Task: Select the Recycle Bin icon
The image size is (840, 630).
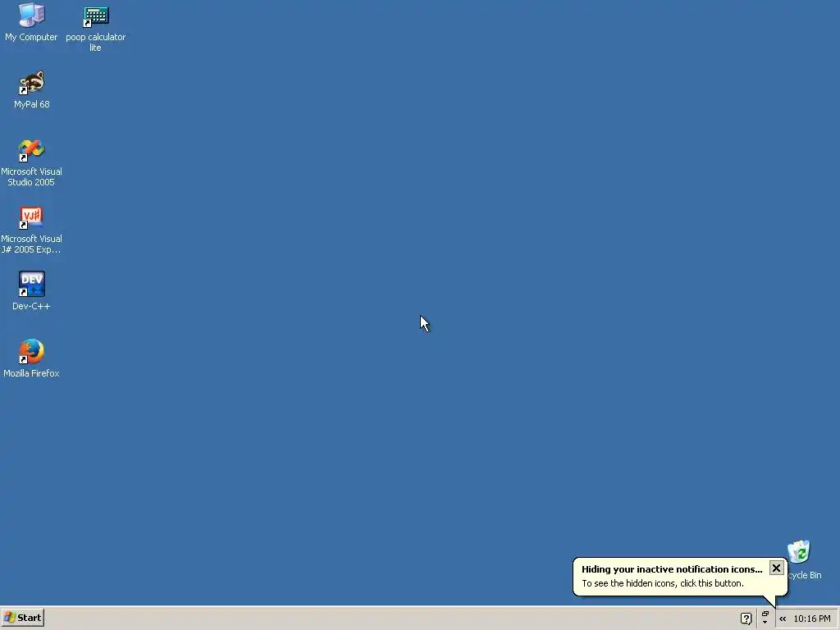Action: coord(799,552)
